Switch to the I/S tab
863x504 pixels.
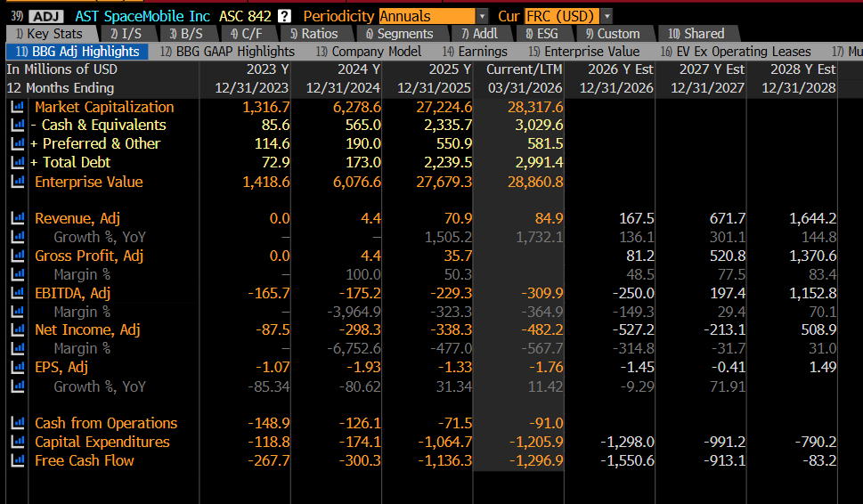[x=126, y=34]
